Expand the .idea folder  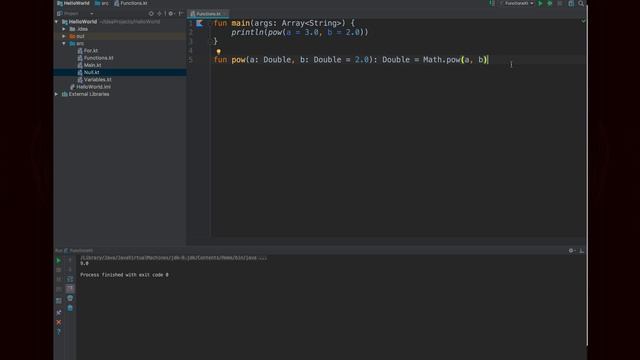(x=64, y=29)
